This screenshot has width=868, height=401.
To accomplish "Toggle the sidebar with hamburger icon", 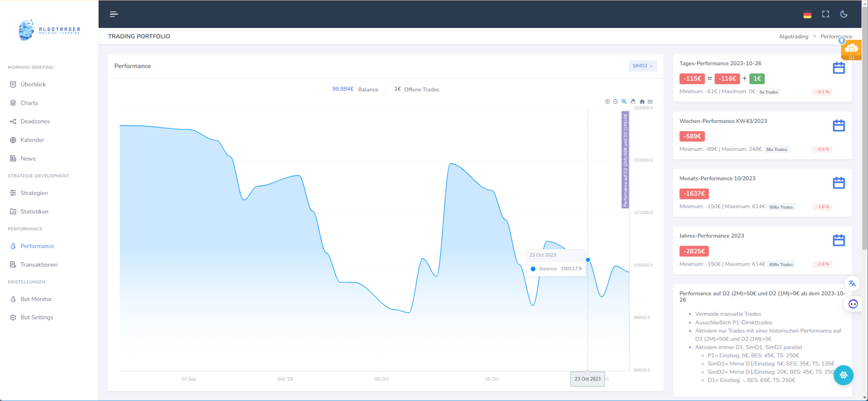I will click(114, 14).
